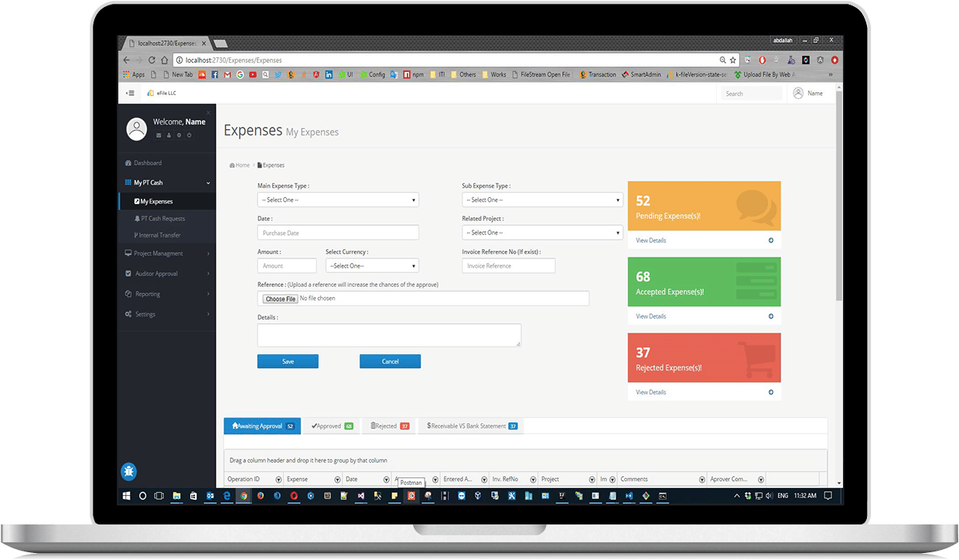Collapse the My PT Cash sidebar menu
Image resolution: width=959 pixels, height=560 pixels.
pos(167,183)
